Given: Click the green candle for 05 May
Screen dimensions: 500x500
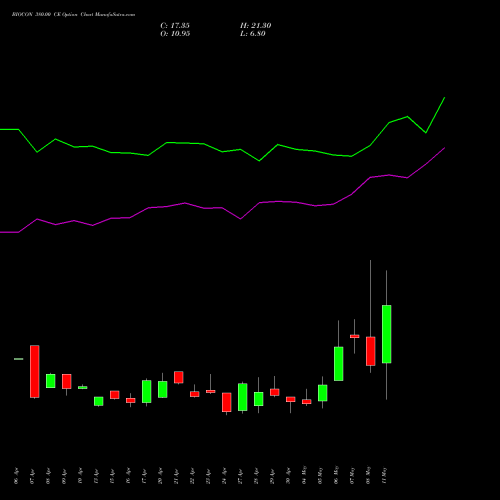Looking at the screenshot, I should (323, 393).
